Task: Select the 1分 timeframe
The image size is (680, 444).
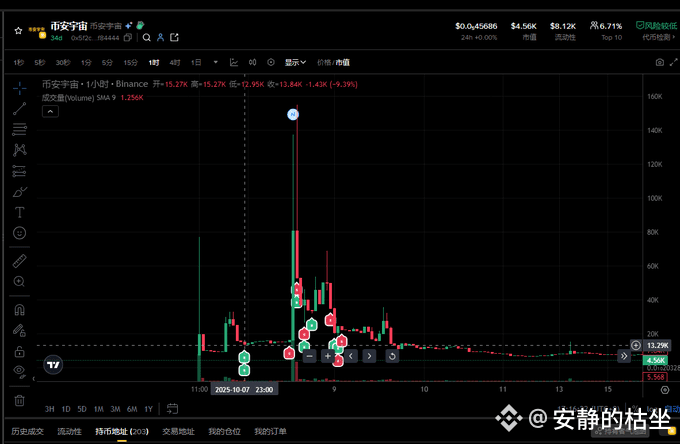Action: click(86, 62)
